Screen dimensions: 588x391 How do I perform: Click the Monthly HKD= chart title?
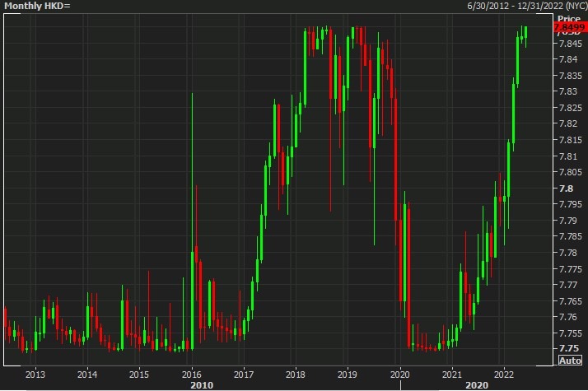(x=37, y=6)
